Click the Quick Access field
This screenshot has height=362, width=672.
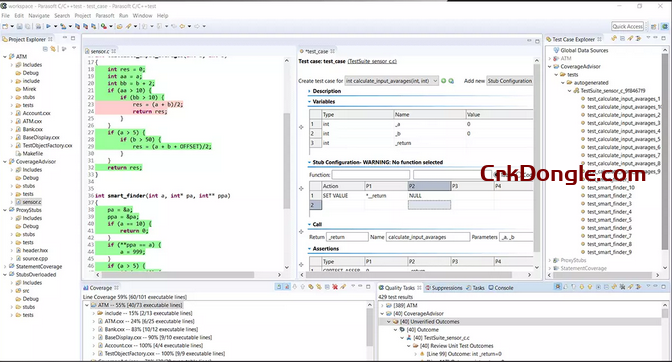pos(628,27)
